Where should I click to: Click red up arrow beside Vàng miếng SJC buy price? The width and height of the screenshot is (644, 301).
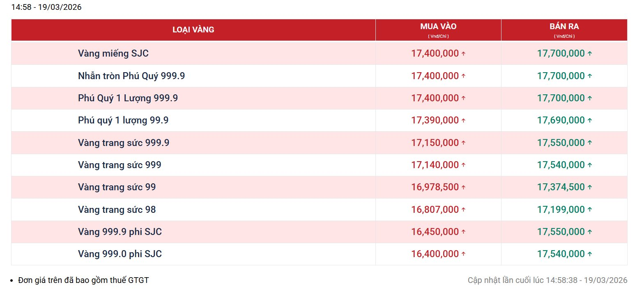pyautogui.click(x=464, y=54)
